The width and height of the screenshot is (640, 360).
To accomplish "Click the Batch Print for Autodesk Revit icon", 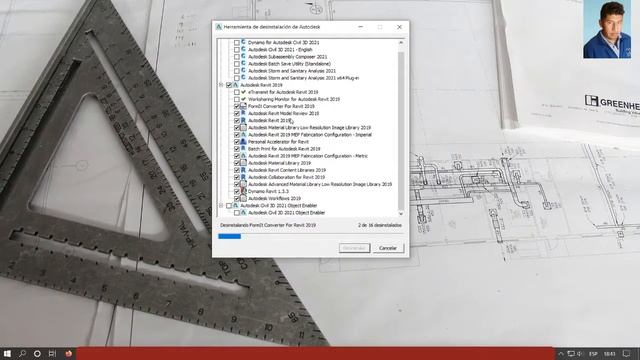I will [243, 149].
